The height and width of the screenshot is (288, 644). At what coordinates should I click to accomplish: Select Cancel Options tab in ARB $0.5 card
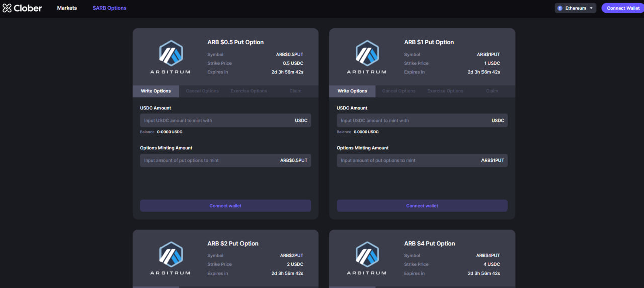coord(202,91)
